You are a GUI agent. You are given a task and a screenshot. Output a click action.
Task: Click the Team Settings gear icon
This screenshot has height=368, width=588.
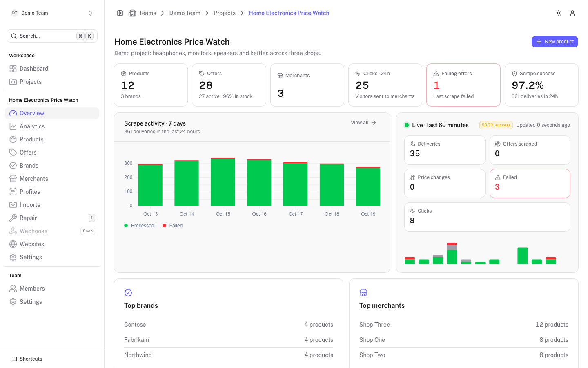point(13,302)
